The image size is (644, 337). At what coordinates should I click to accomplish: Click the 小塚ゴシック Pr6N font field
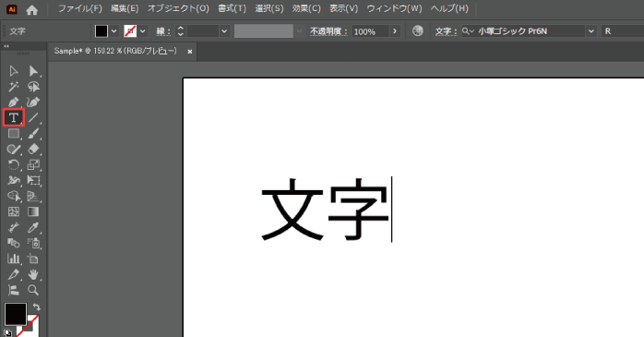point(523,31)
